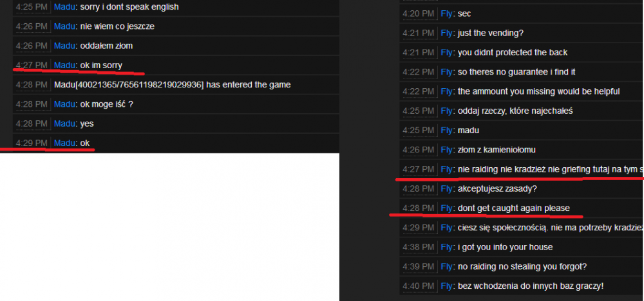The image size is (644, 301).
Task: Click Fly name on 'you didnt protected the back'
Action: (x=446, y=53)
